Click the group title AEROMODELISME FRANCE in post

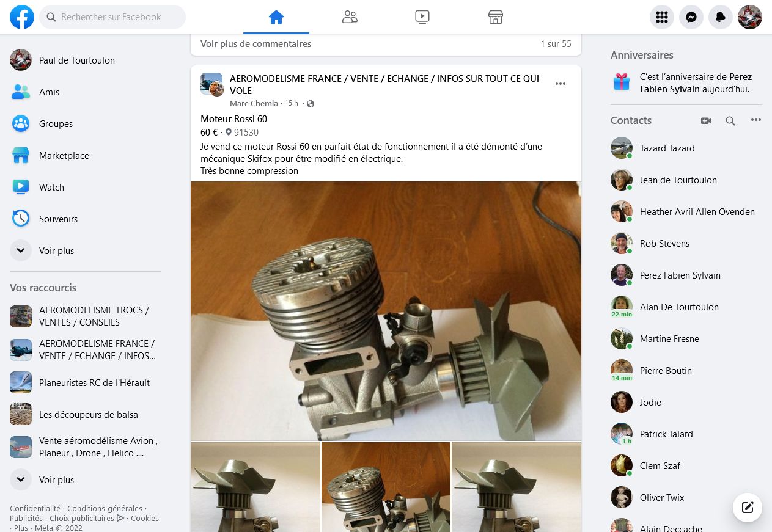click(384, 84)
